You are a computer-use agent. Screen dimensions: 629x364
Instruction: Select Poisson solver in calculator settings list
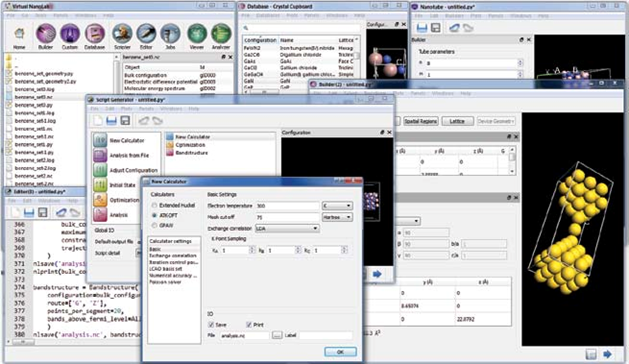pyautogui.click(x=165, y=282)
